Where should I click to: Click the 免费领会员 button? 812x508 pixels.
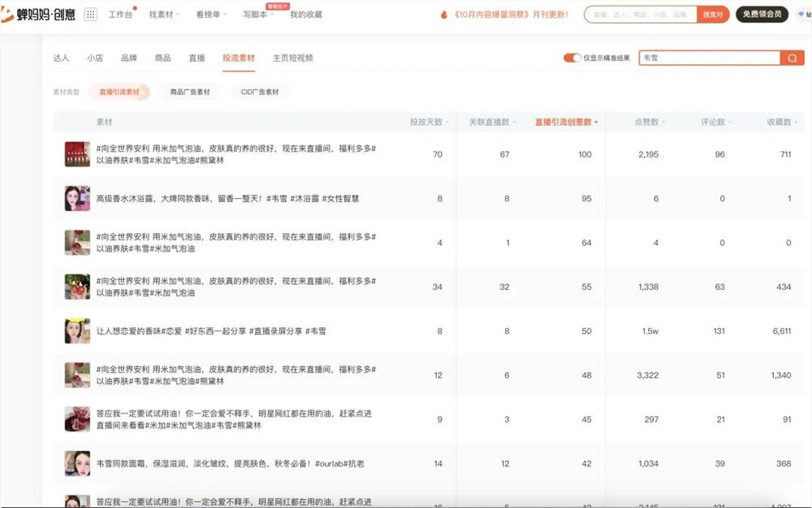[763, 14]
